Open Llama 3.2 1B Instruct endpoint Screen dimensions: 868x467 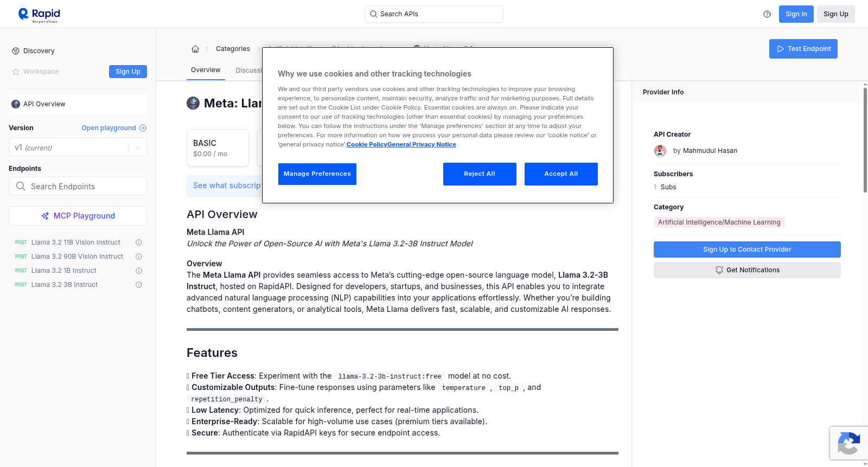pos(64,271)
